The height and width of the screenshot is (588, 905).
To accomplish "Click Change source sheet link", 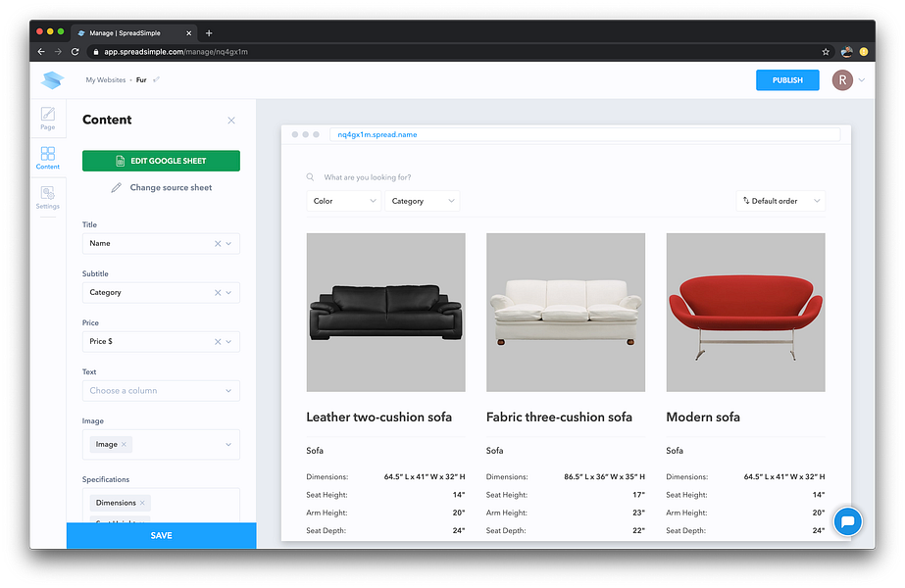I will click(171, 187).
